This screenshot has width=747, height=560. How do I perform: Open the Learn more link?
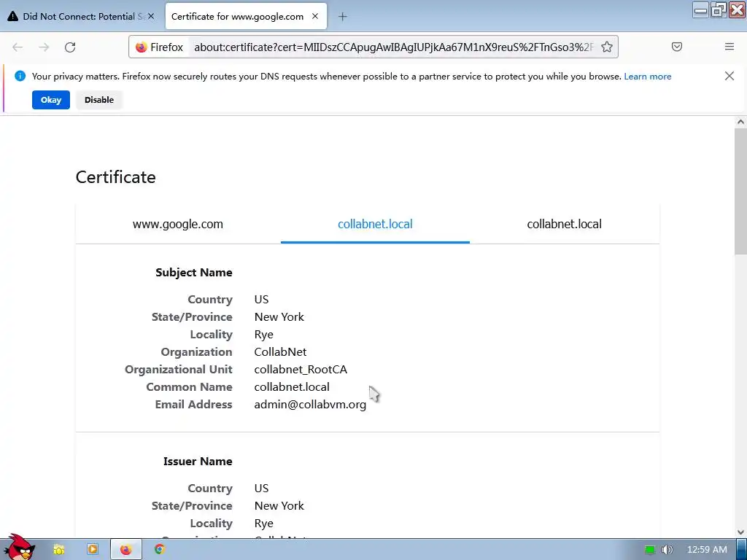[648, 76]
